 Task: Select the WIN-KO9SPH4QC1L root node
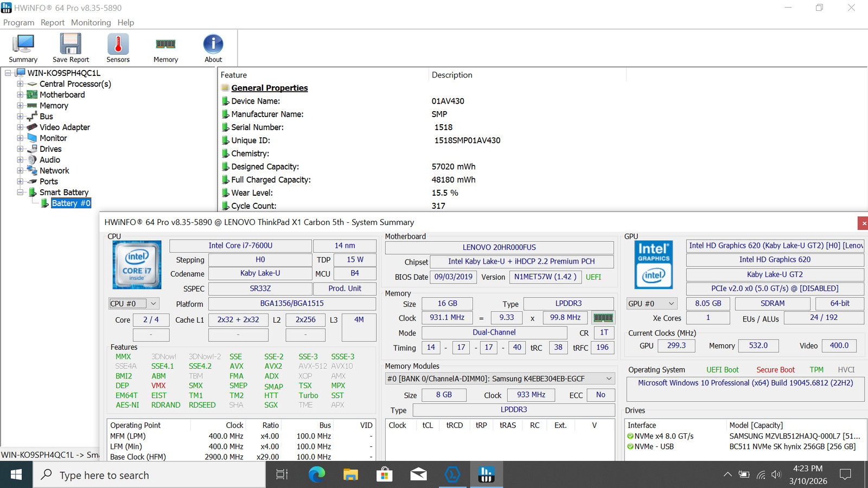(64, 73)
